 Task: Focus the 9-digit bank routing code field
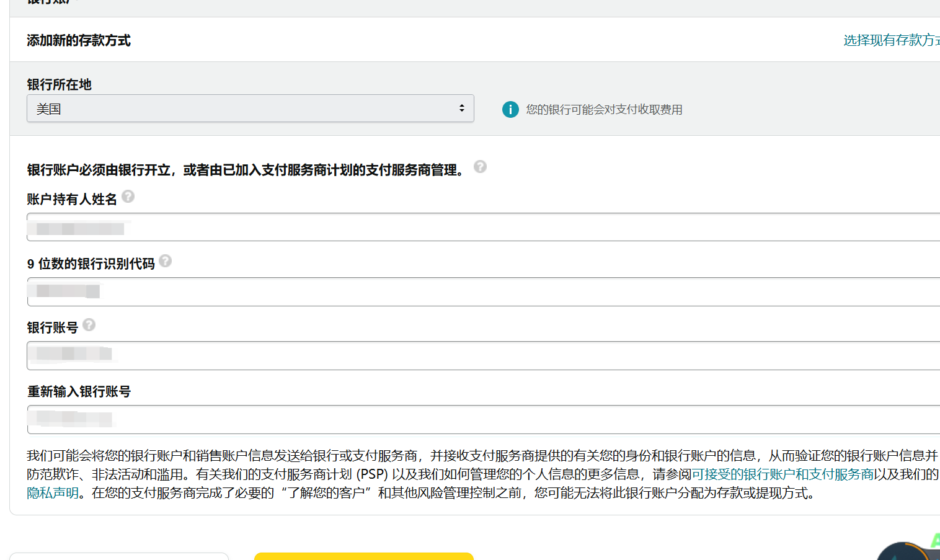[248, 291]
